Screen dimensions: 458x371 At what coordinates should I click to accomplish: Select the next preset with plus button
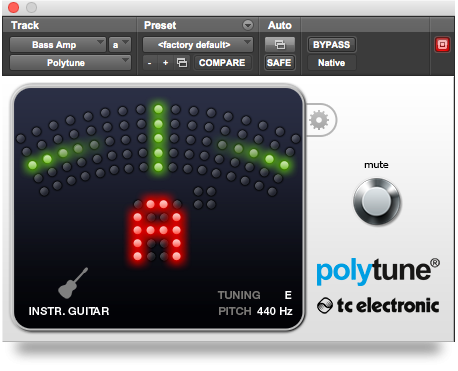165,63
